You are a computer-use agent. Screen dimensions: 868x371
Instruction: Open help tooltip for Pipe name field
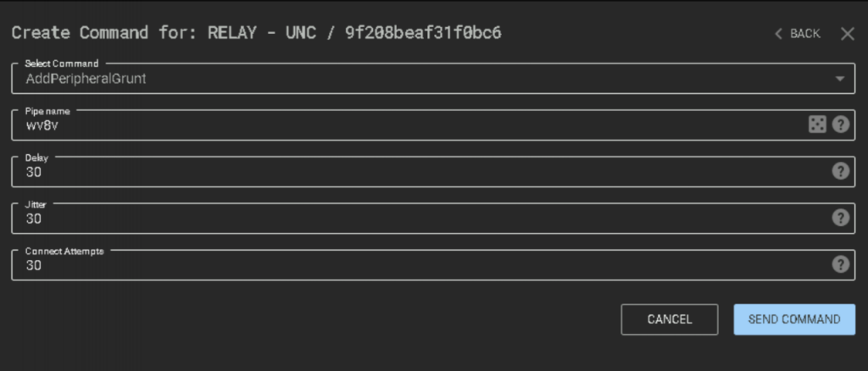840,125
